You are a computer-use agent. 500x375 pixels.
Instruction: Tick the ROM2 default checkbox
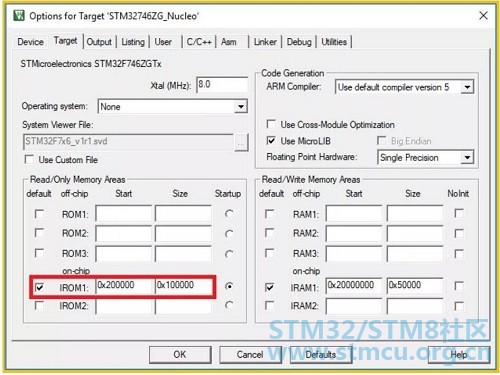[x=39, y=233]
